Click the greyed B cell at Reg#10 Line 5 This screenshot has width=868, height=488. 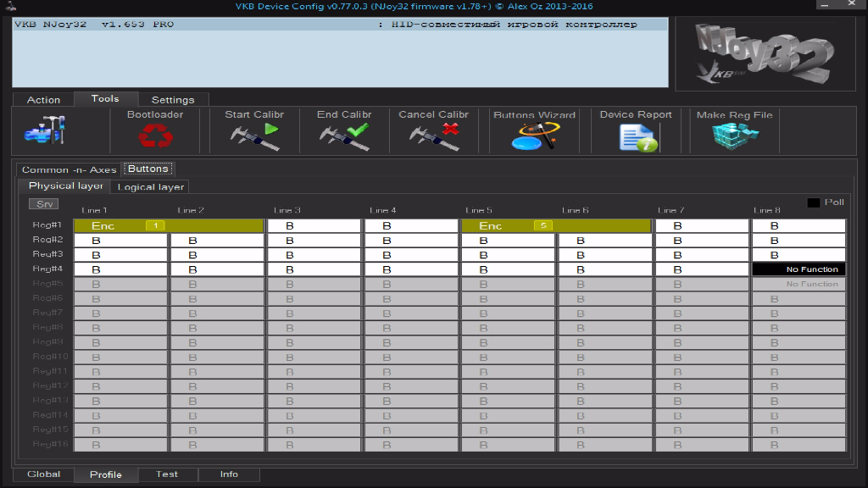509,357
